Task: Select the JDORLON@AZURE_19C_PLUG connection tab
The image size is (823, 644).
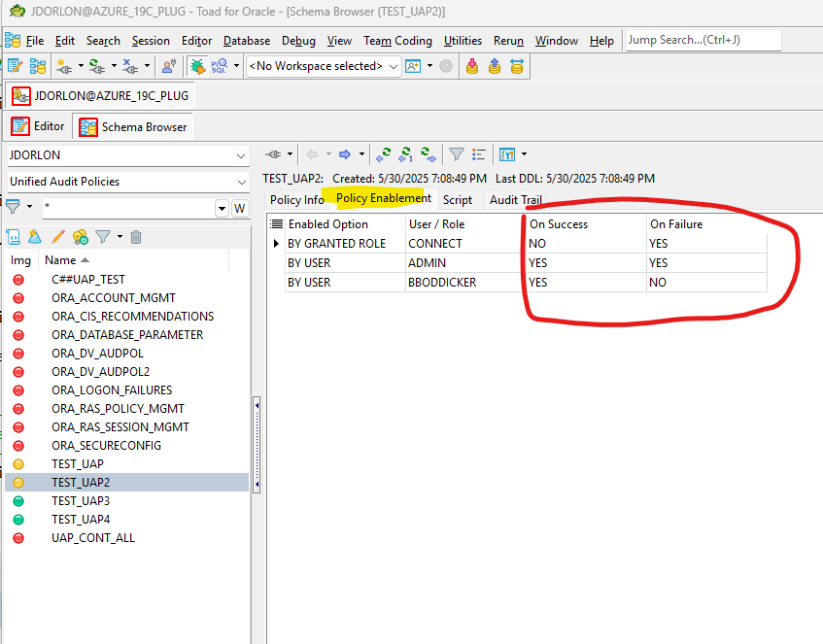Action: [100, 96]
